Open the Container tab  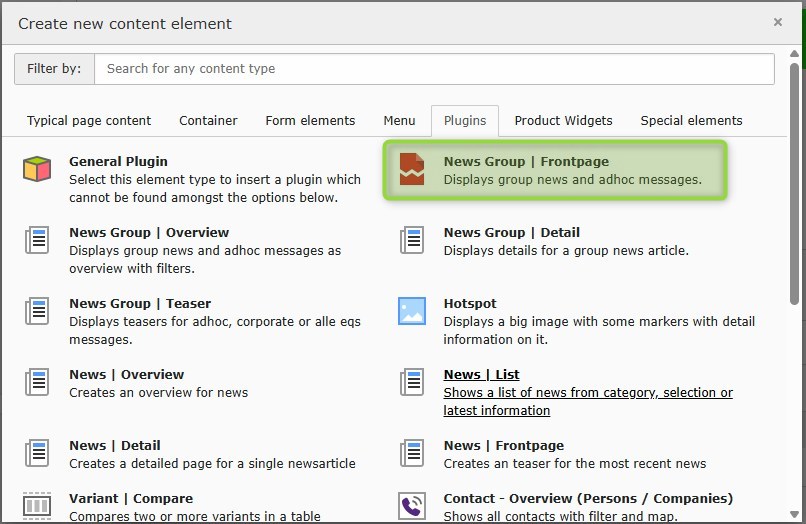coord(208,121)
